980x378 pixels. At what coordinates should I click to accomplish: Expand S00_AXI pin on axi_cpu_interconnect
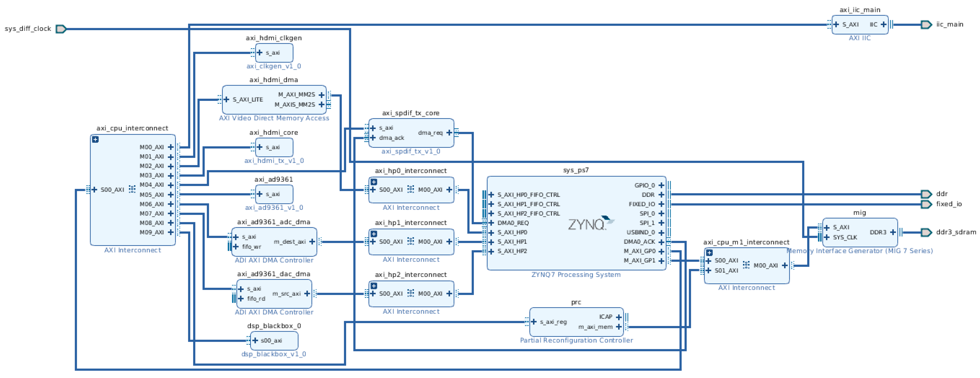94,190
